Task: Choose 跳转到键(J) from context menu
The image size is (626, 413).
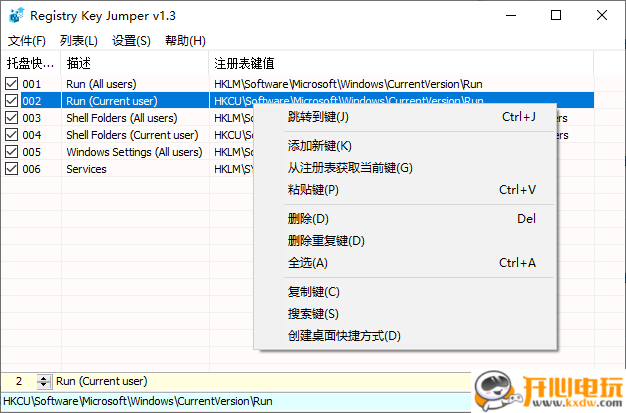Action: click(x=405, y=117)
